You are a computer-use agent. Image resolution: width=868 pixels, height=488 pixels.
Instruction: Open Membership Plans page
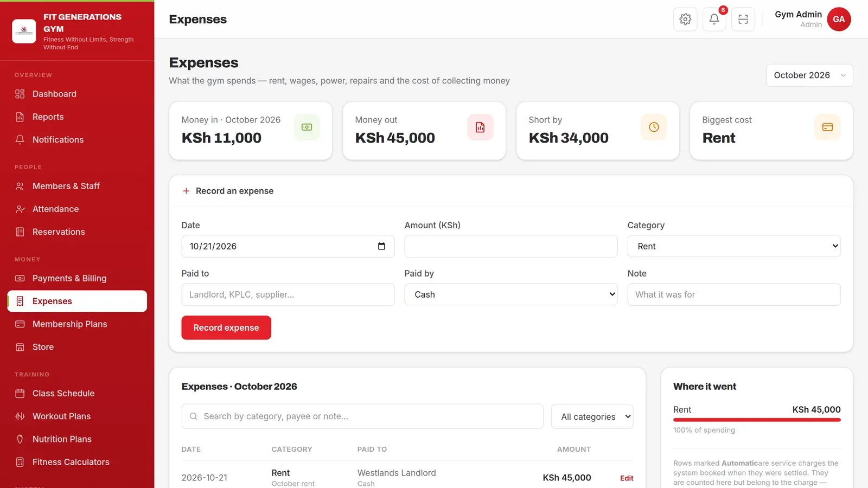77,324
